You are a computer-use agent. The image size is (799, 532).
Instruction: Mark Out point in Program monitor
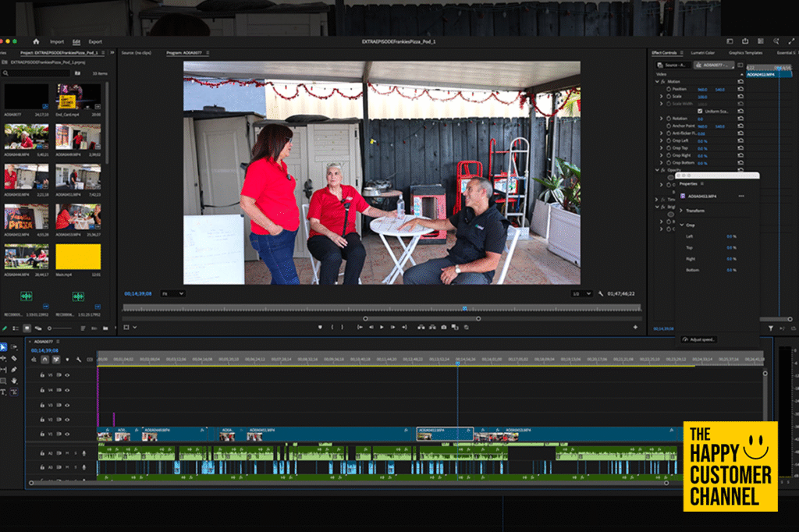point(342,327)
